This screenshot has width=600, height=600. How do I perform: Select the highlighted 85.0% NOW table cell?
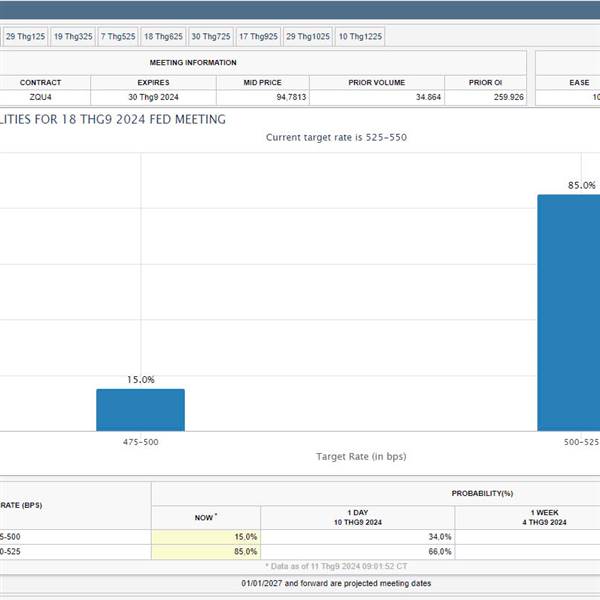point(206,551)
